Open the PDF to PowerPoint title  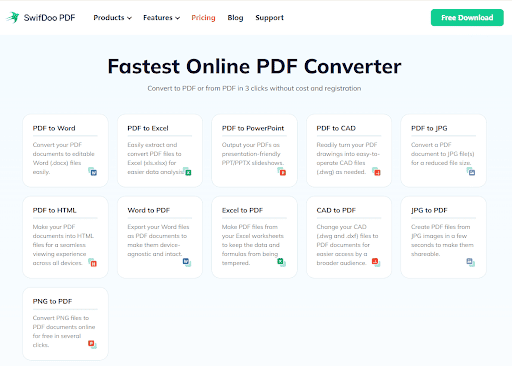pos(253,128)
